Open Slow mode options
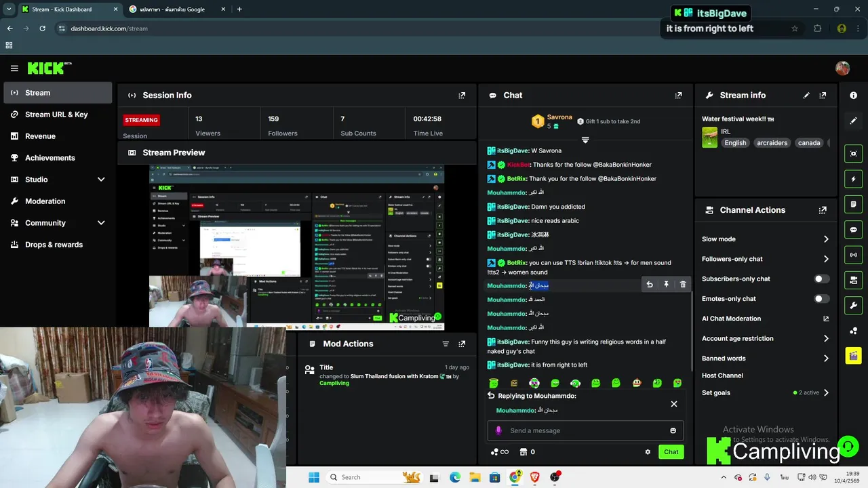 click(x=765, y=239)
